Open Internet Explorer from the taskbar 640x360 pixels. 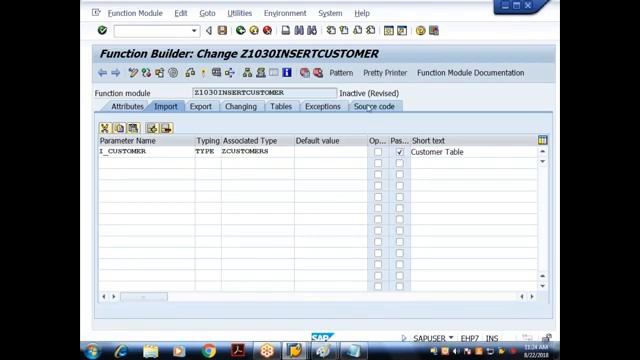tap(121, 351)
